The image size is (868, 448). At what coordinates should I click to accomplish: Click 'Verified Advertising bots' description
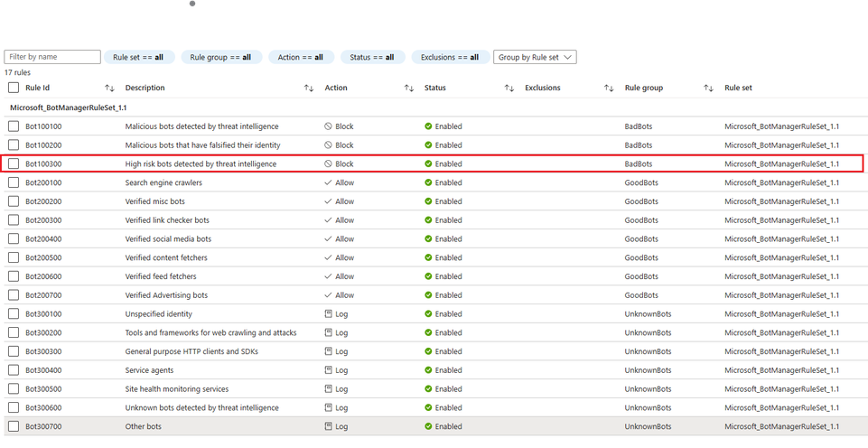[x=166, y=295]
